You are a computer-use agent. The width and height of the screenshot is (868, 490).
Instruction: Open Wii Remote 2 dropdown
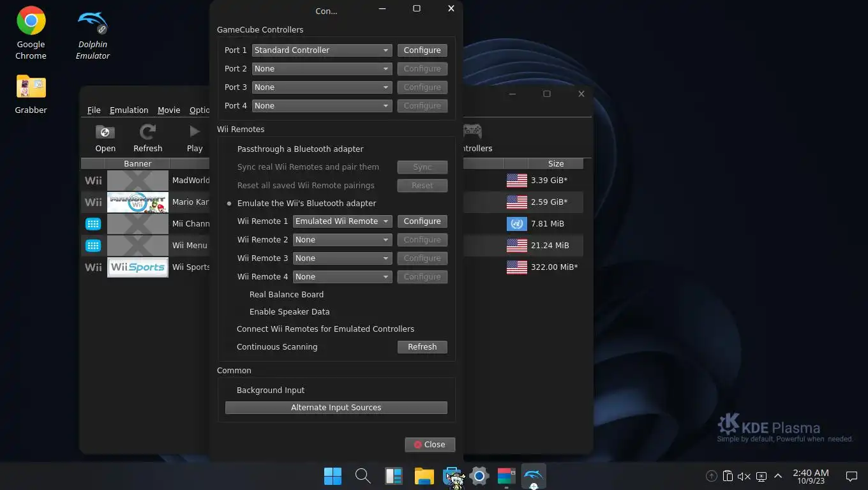pos(342,239)
